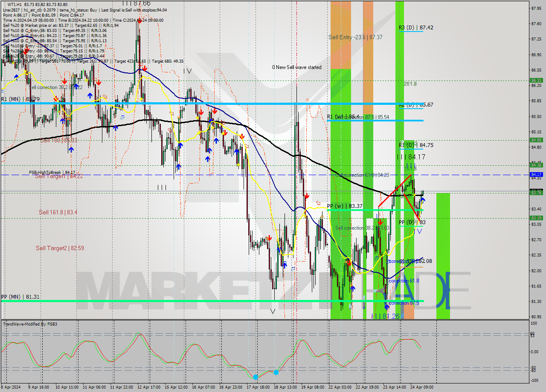Select the 82.00 price axis value
Screen dimensions: 546x392
coord(537,271)
